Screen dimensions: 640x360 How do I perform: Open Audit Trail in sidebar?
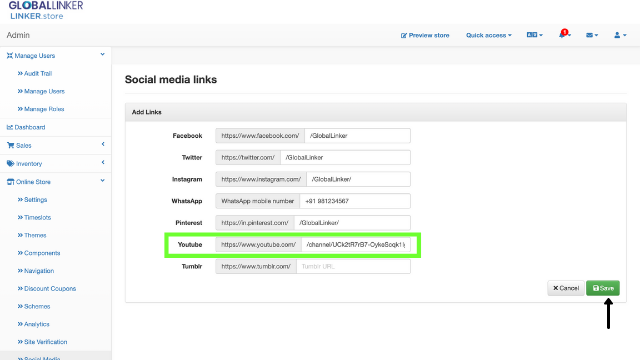click(35, 73)
